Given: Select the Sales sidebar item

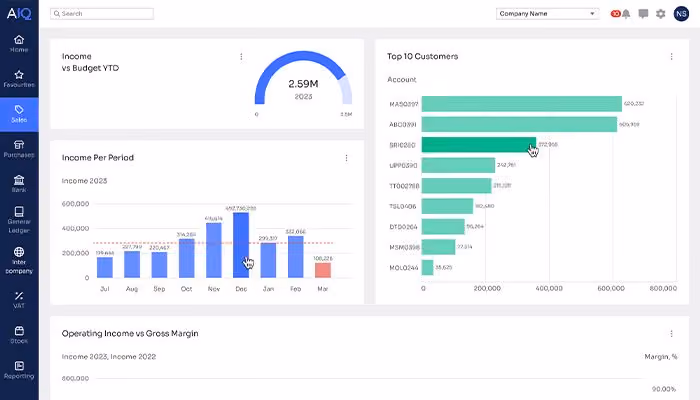Looking at the screenshot, I should [x=19, y=114].
